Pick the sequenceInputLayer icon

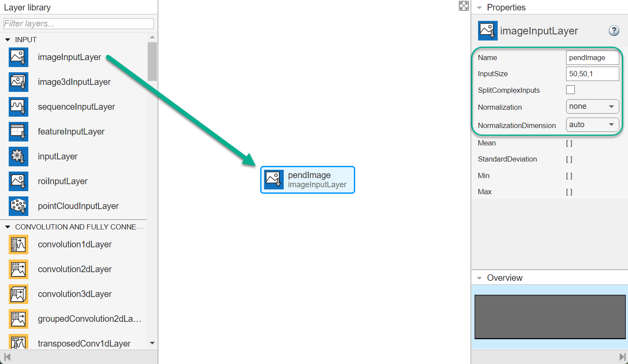(18, 107)
